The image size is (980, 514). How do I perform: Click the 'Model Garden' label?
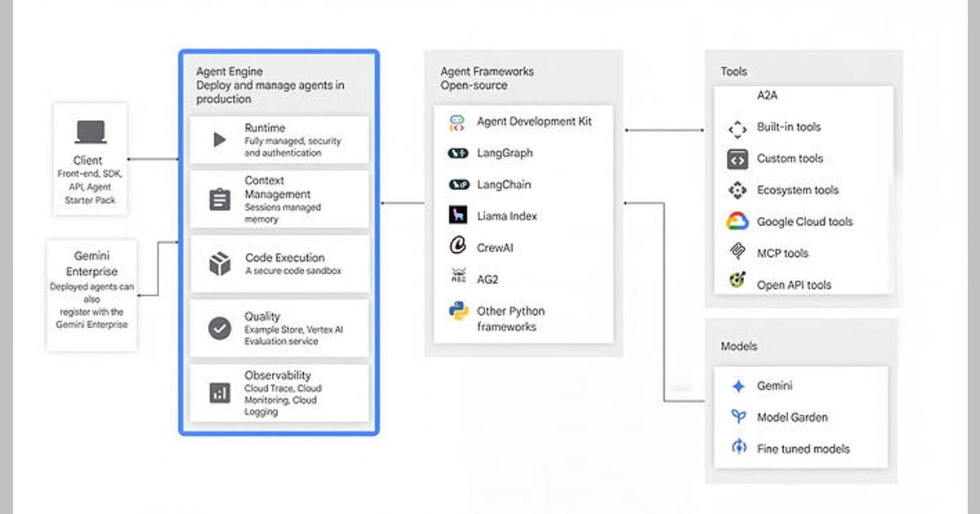[792, 417]
